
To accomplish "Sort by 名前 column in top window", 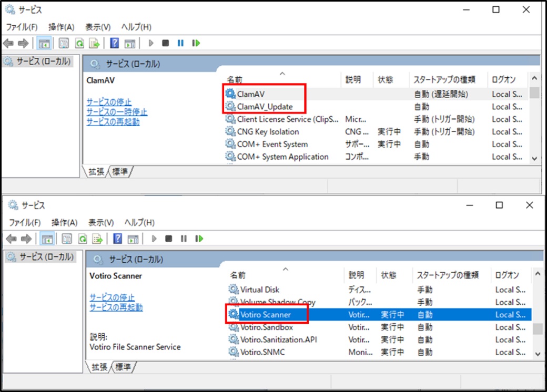I will pyautogui.click(x=282, y=79).
